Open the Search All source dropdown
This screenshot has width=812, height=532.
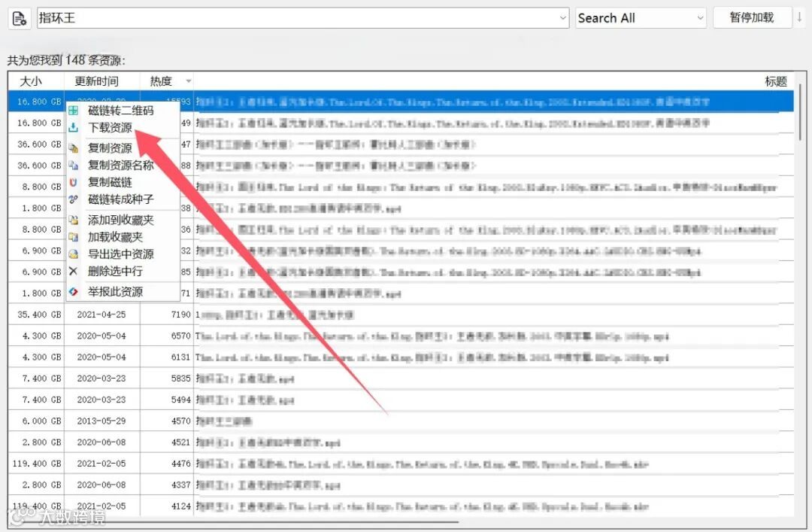pos(641,18)
